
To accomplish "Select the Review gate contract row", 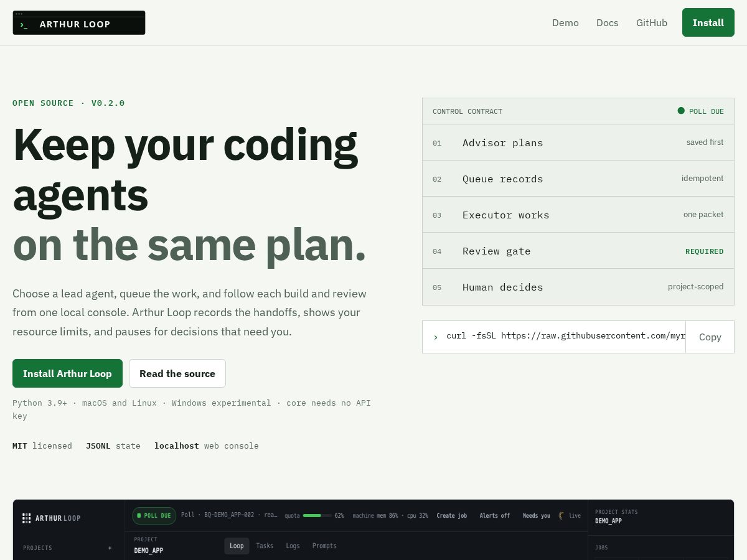I will click(578, 251).
